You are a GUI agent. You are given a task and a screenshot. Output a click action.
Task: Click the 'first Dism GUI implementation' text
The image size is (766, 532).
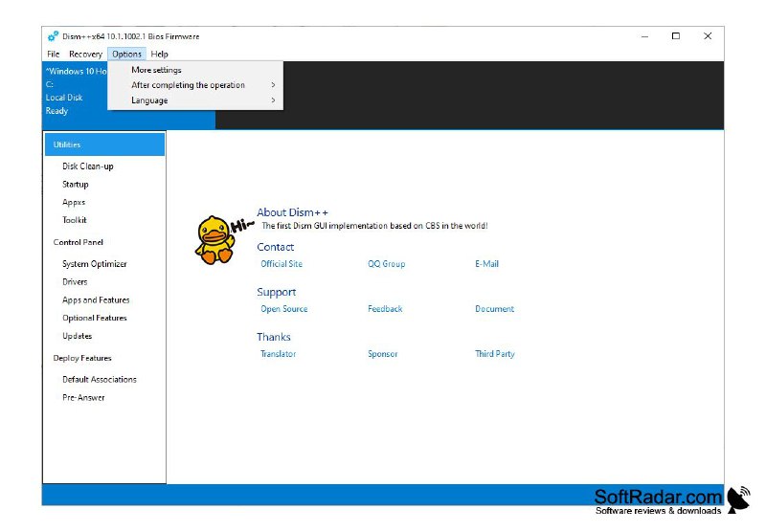pos(374,226)
